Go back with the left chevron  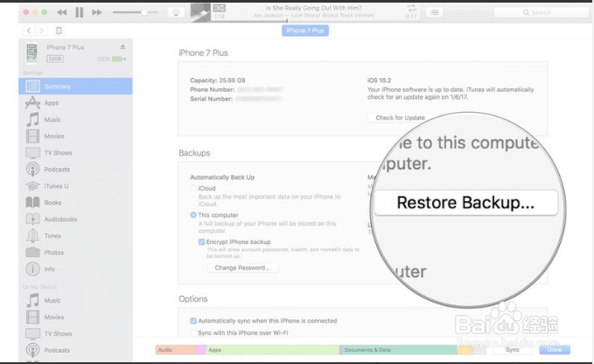[29, 31]
